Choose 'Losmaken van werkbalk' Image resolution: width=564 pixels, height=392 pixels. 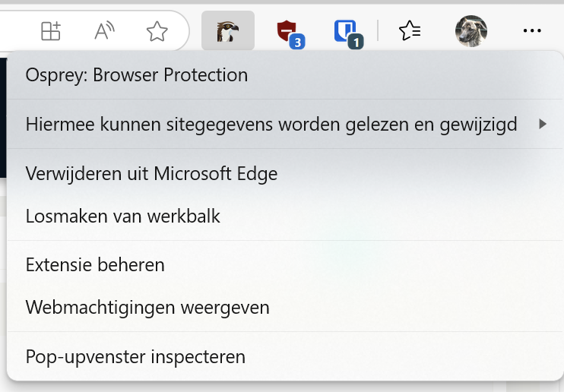pyautogui.click(x=122, y=216)
